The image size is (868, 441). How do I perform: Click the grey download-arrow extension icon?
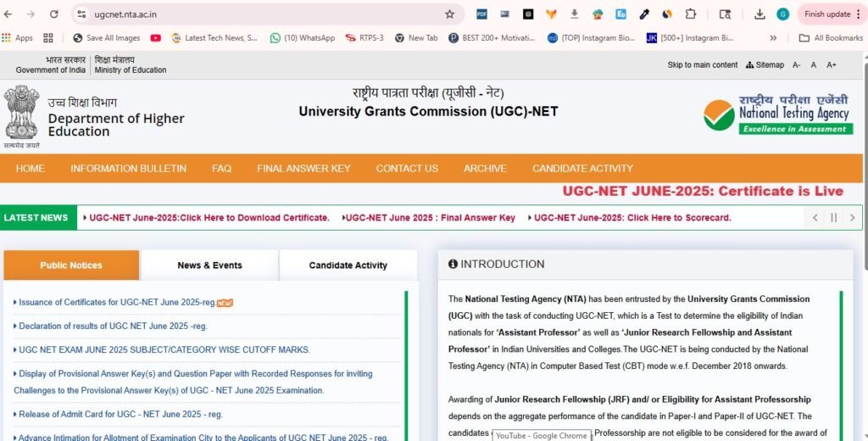(x=574, y=14)
